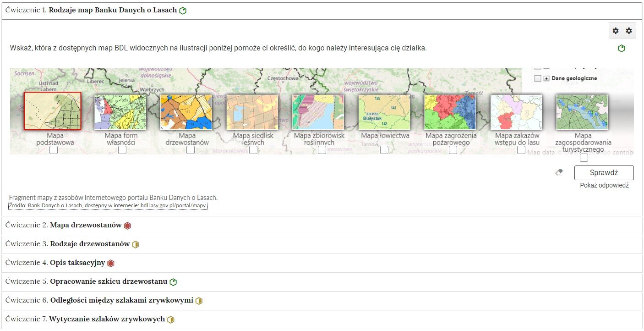Image resolution: width=644 pixels, height=331 pixels.
Task: Click the right gear settings icon
Action: click(x=628, y=31)
